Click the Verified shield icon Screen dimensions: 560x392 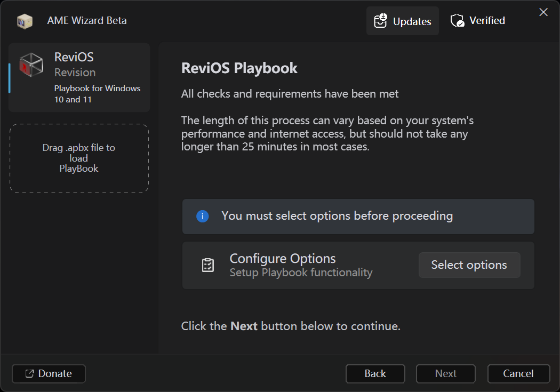(457, 21)
